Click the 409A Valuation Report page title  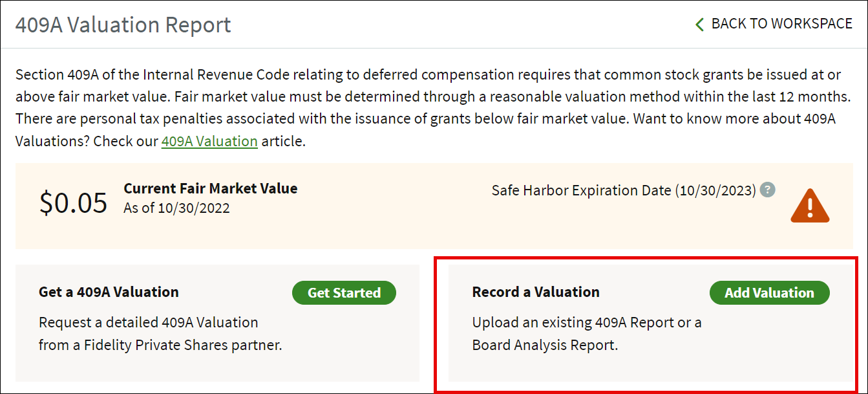[123, 25]
